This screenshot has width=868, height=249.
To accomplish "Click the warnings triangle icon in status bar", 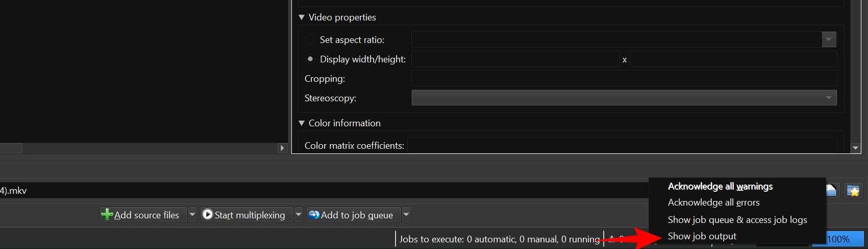I will (x=612, y=239).
